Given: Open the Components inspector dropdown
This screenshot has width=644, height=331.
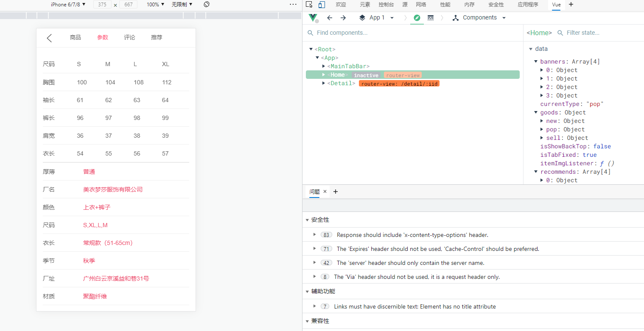Looking at the screenshot, I should (x=479, y=18).
